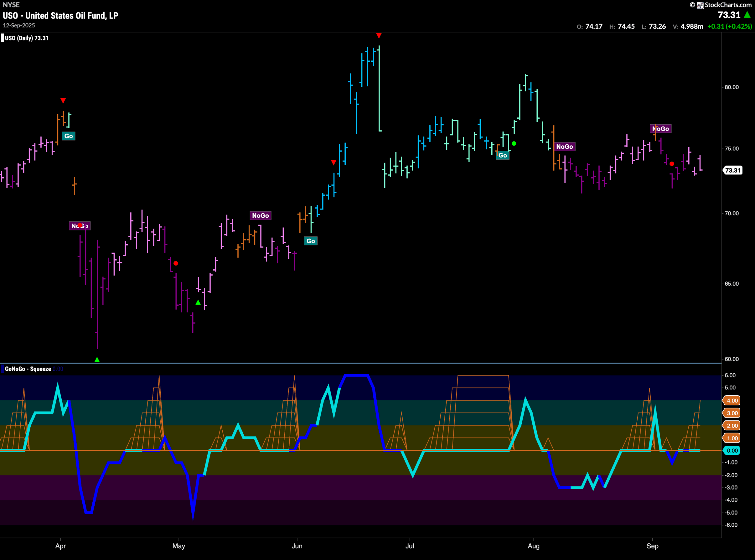The height and width of the screenshot is (560, 755).
Task: Click the orange 2.00 squeeze axis tag
Action: tap(732, 425)
